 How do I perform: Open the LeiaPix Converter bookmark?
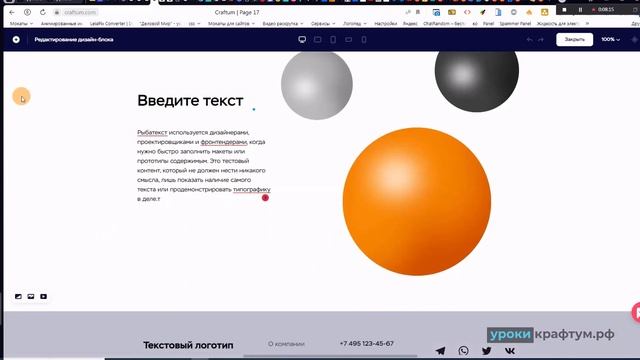pyautogui.click(x=111, y=24)
